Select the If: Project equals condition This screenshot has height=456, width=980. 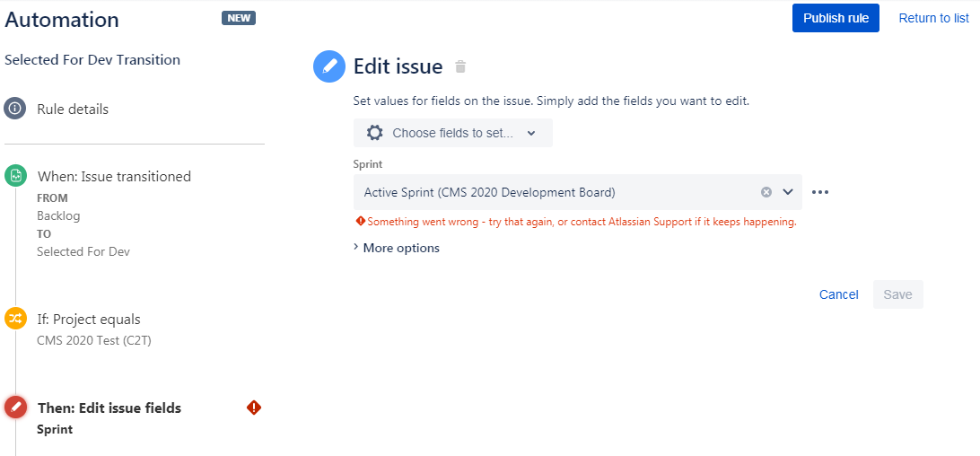[x=89, y=319]
